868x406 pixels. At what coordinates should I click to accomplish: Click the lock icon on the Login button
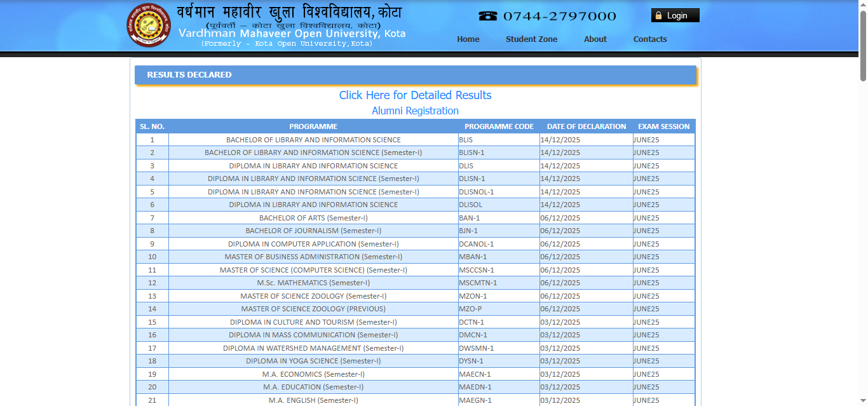pos(658,15)
